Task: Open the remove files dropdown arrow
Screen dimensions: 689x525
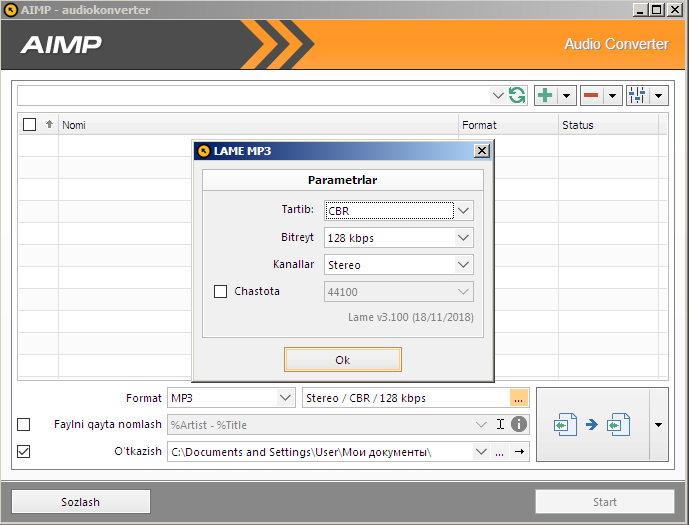Action: pyautogui.click(x=613, y=95)
